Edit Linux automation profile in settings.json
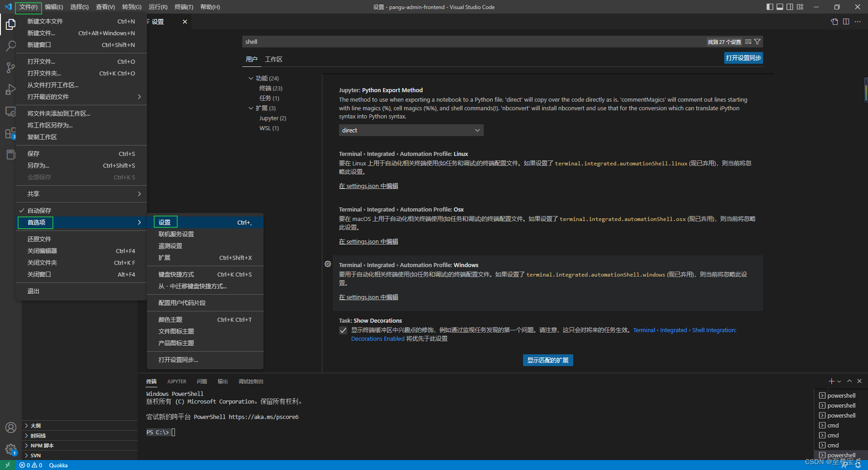868x470 pixels. [x=368, y=186]
